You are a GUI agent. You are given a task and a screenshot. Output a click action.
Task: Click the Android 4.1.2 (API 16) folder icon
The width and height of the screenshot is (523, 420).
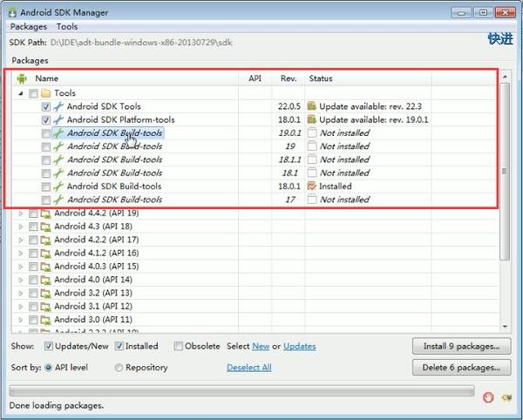pyautogui.click(x=45, y=254)
